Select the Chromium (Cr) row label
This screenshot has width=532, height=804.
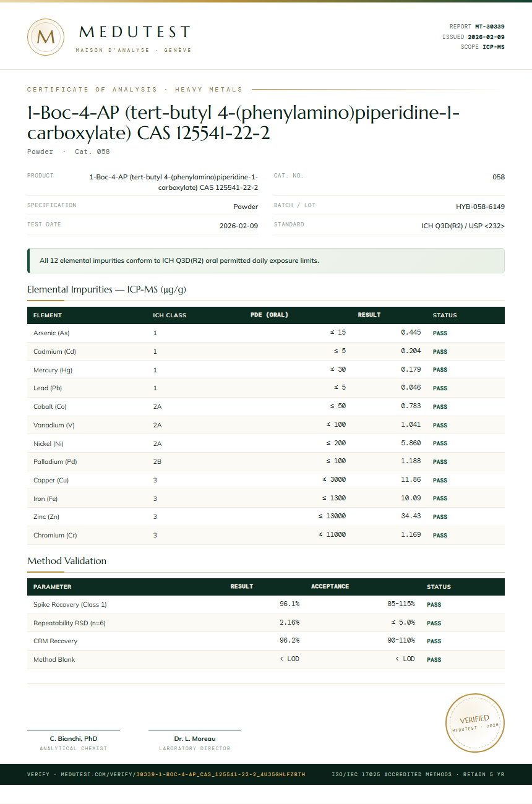pyautogui.click(x=55, y=535)
